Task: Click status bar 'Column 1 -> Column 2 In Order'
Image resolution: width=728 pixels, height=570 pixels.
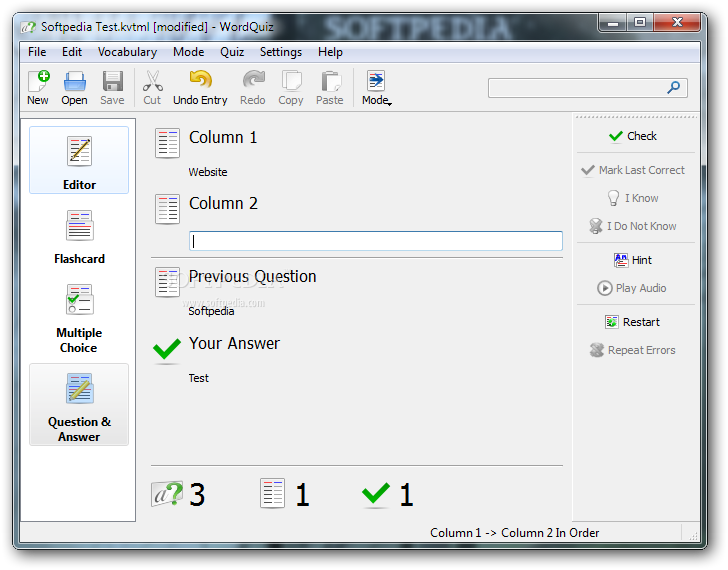Action: coord(514,533)
